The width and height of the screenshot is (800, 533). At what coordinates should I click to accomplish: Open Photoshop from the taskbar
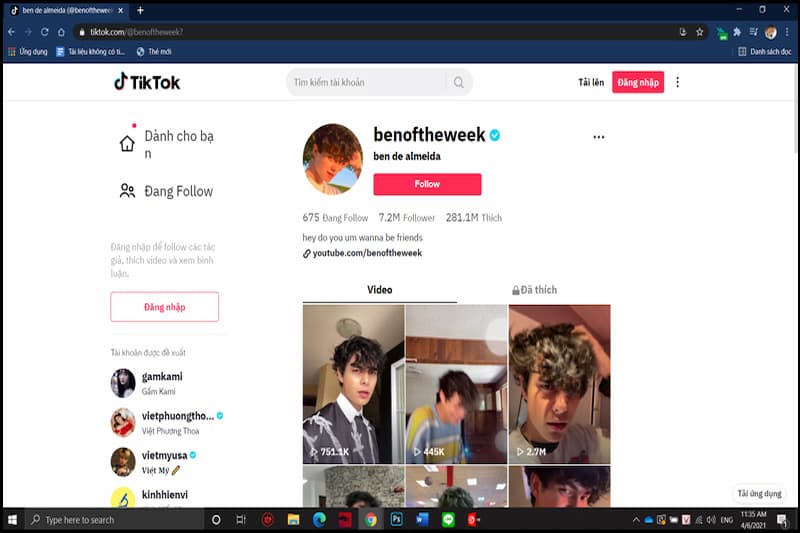396,520
